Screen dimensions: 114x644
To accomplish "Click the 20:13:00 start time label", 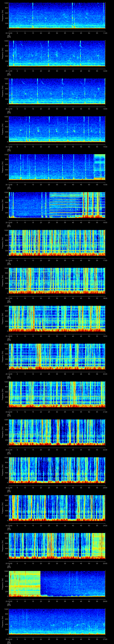I will click(9, 147).
